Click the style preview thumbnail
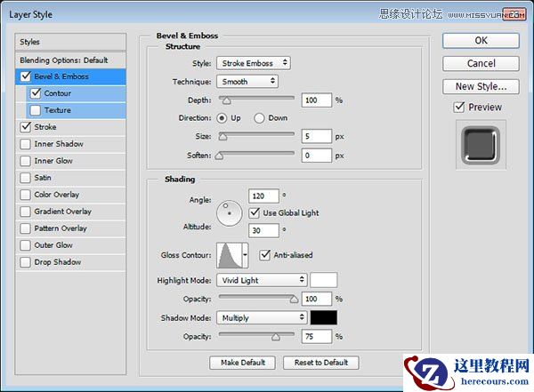This screenshot has height=392, width=534. coord(481,145)
